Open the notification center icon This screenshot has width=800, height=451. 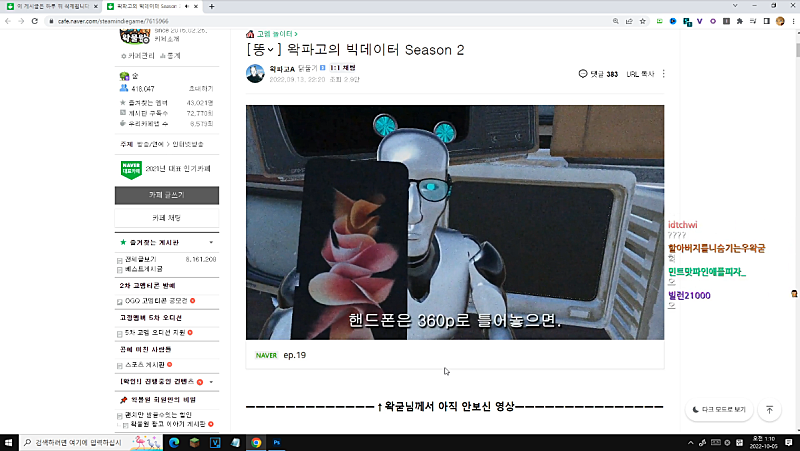(x=789, y=442)
